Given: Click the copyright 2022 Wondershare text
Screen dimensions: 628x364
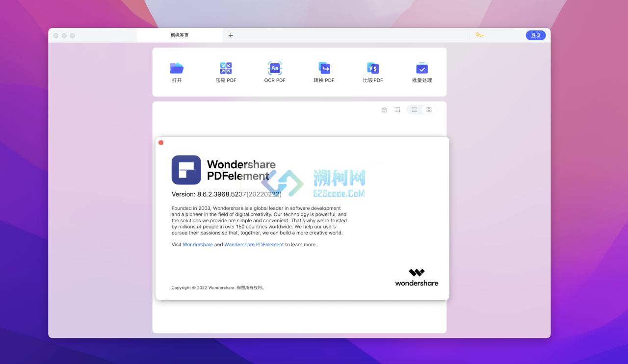Looking at the screenshot, I should click(x=218, y=288).
